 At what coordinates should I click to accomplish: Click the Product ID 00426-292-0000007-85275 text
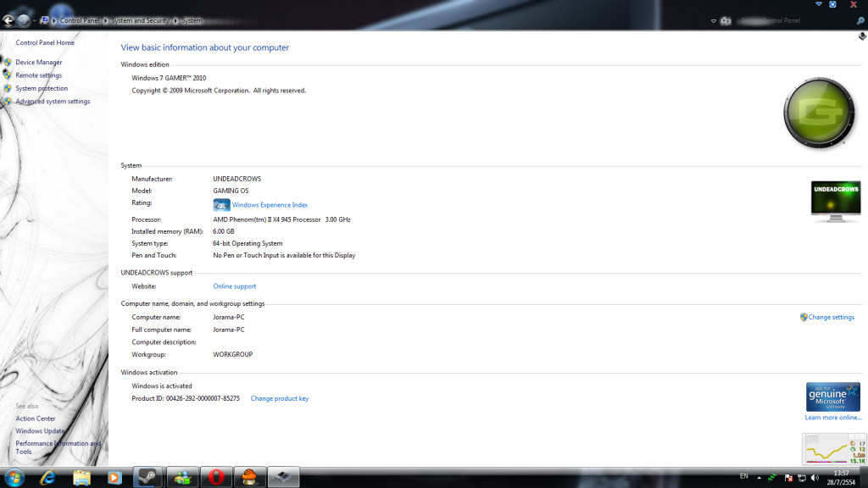click(x=186, y=398)
